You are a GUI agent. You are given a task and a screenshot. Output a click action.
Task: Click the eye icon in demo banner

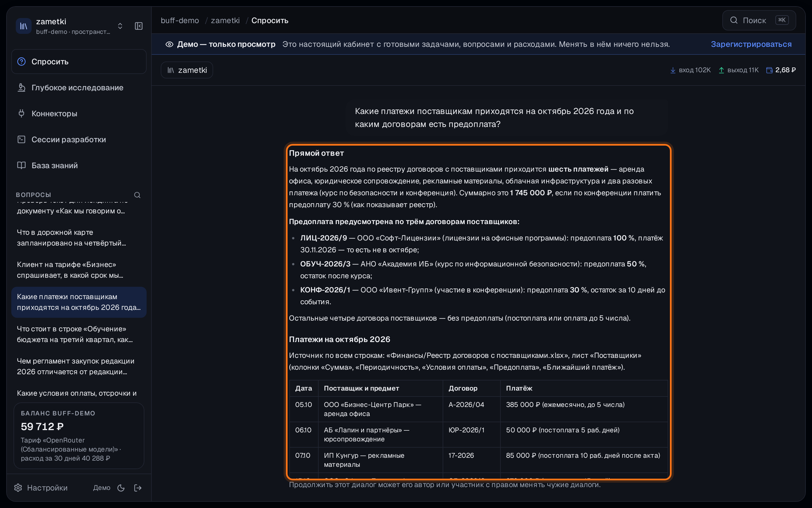pyautogui.click(x=169, y=44)
